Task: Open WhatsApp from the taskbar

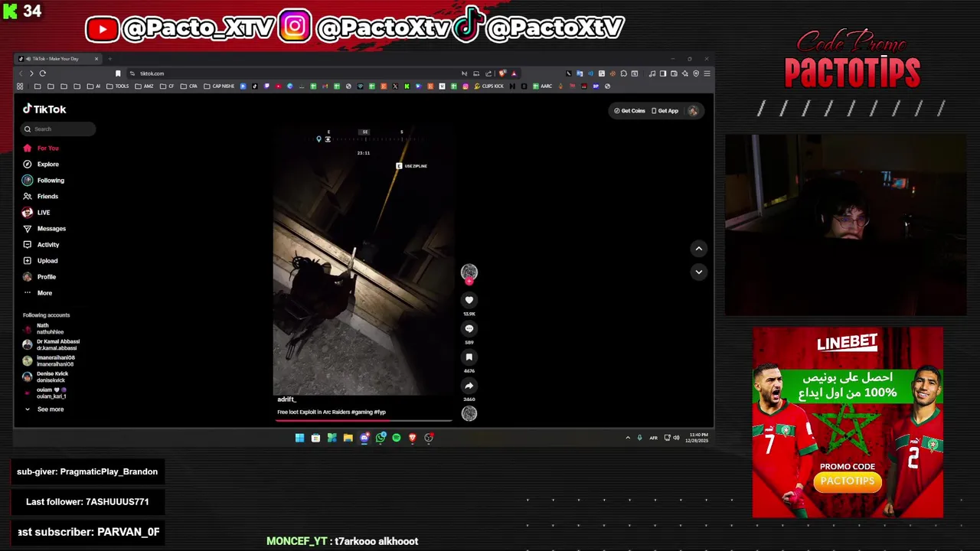Action: coord(381,438)
